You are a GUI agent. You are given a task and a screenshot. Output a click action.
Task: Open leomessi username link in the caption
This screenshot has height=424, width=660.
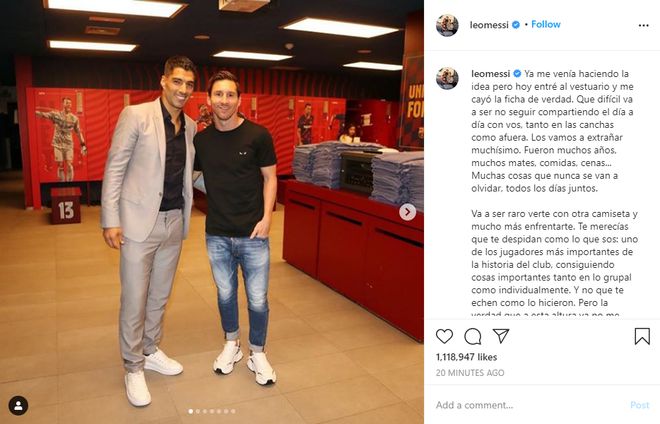490,74
